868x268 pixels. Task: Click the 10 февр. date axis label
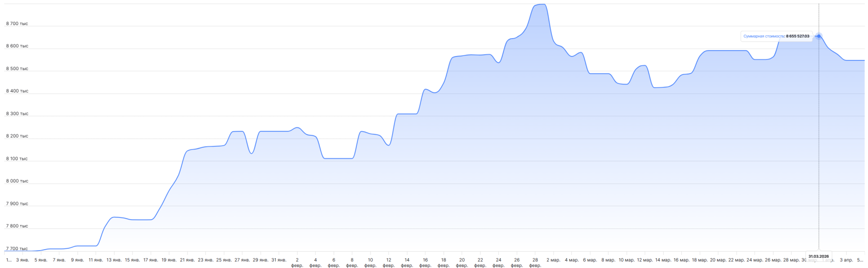click(x=370, y=263)
